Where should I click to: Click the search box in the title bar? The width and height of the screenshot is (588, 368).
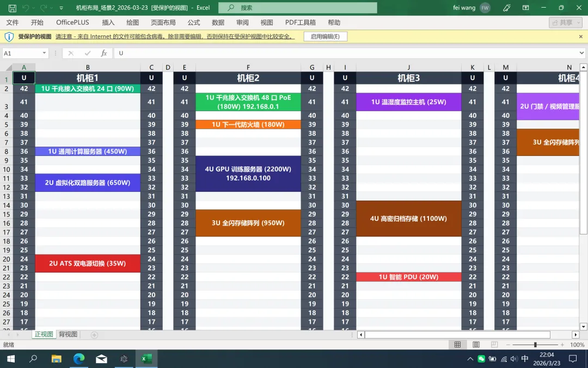click(x=298, y=8)
